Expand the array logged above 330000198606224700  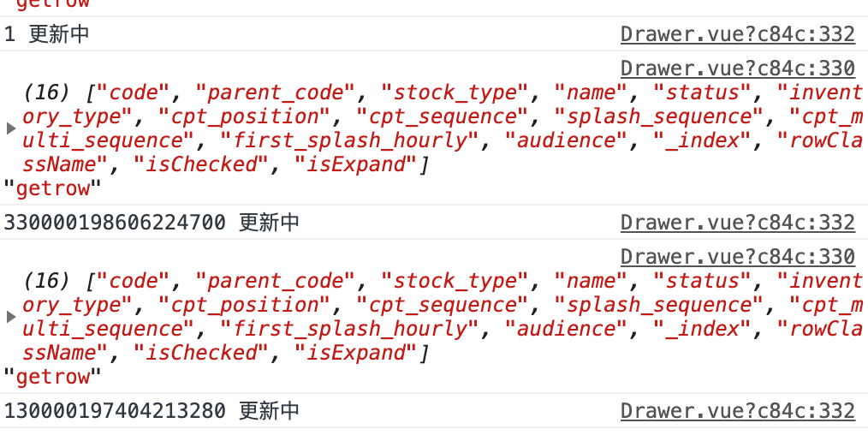point(10,128)
